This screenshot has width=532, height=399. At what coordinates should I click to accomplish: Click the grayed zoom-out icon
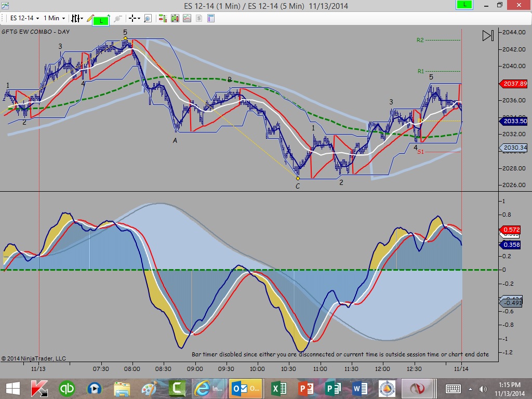[x=118, y=18]
